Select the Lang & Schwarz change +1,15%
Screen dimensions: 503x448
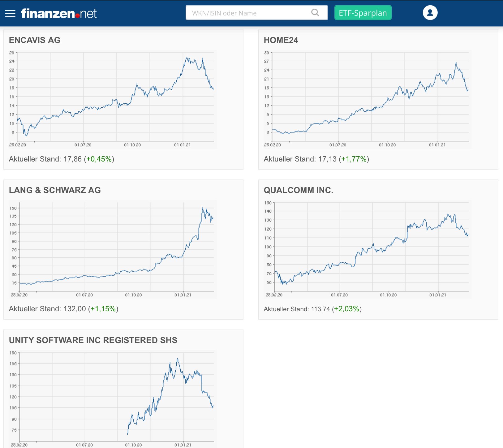click(x=103, y=309)
